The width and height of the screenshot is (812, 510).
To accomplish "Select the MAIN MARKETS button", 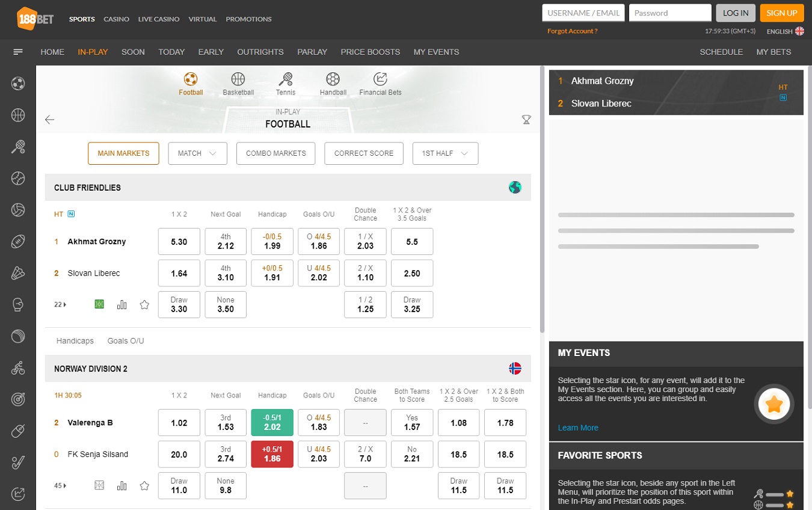I will click(x=123, y=153).
